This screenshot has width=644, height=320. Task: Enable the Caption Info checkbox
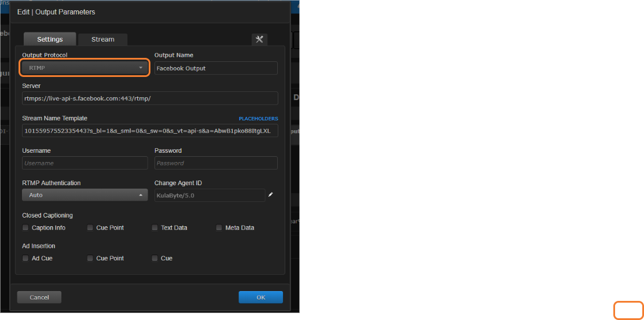[x=25, y=228]
